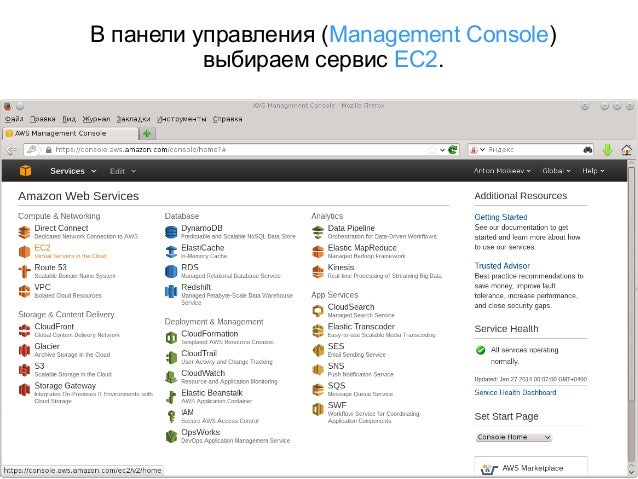This screenshot has width=638, height=479.
Task: Click the Elastic Transcoder icon
Action: [x=318, y=330]
